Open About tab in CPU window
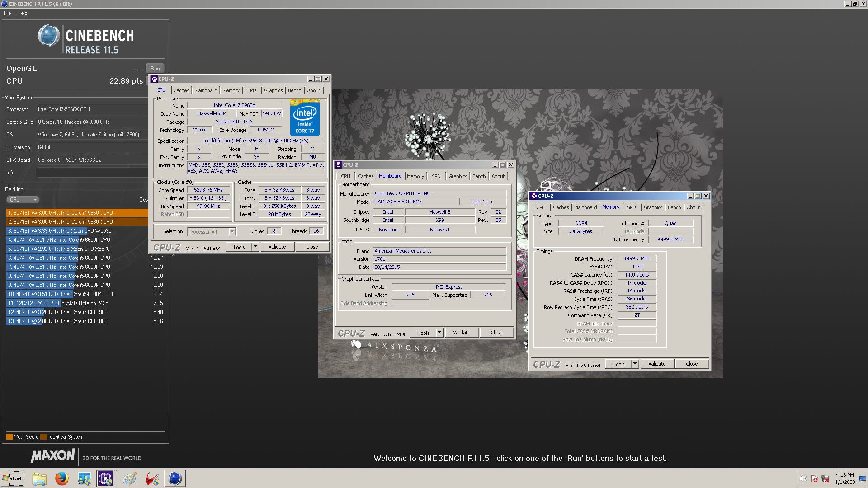The height and width of the screenshot is (488, 868). [x=314, y=90]
